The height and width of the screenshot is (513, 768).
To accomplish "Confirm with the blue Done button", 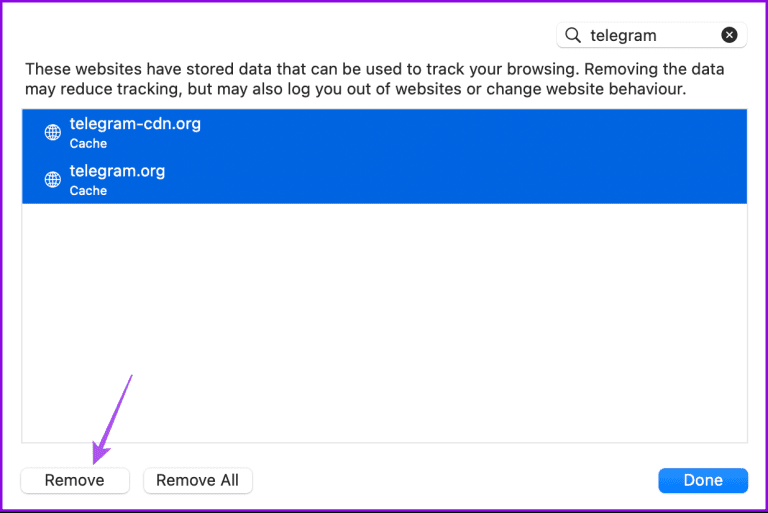I will [x=703, y=480].
